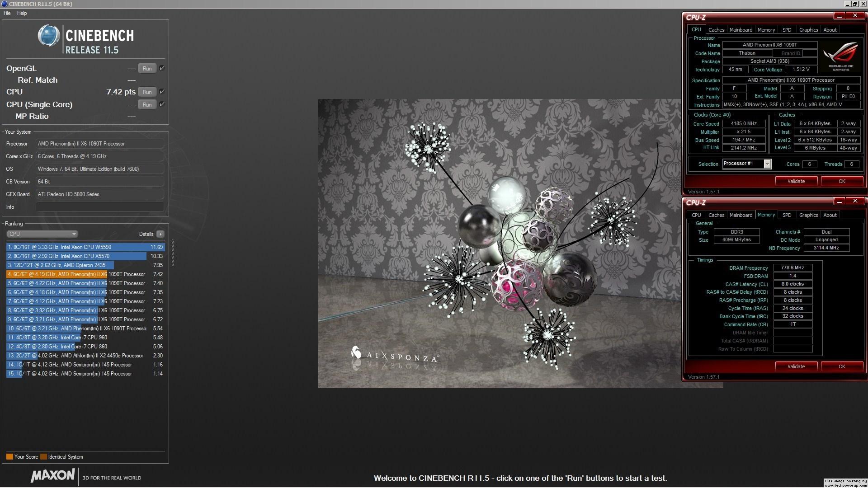Open Graphics tab in bottom CPU-Z window
This screenshot has height=488, width=868.
click(808, 215)
